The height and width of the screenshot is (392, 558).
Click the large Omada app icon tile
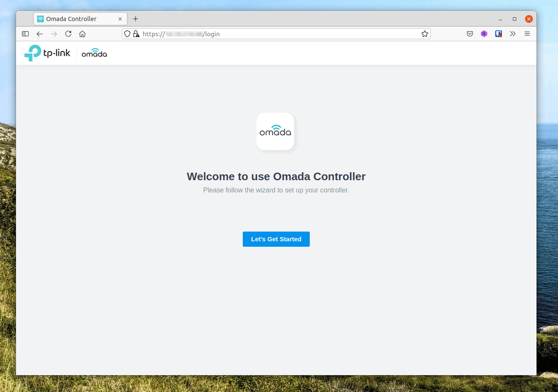275,131
